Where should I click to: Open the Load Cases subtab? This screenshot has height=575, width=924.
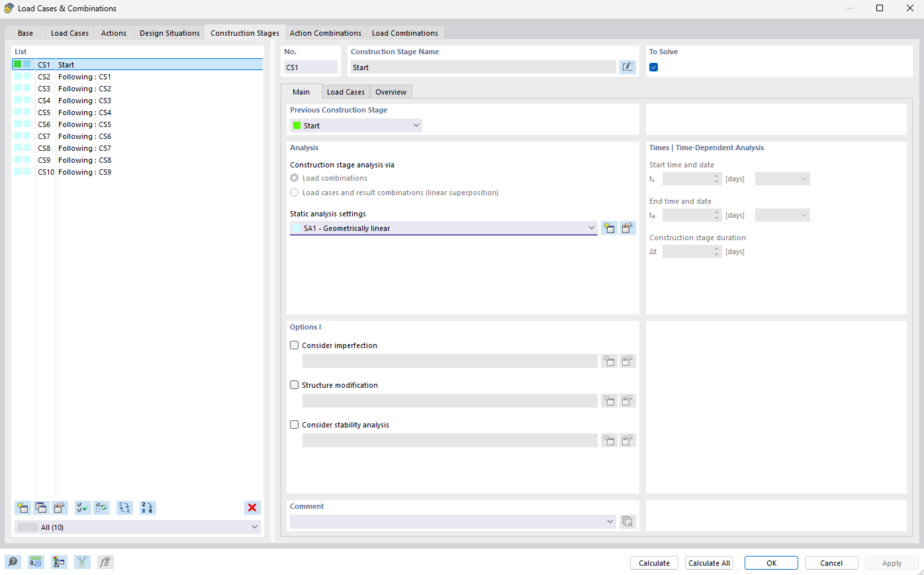tap(346, 91)
